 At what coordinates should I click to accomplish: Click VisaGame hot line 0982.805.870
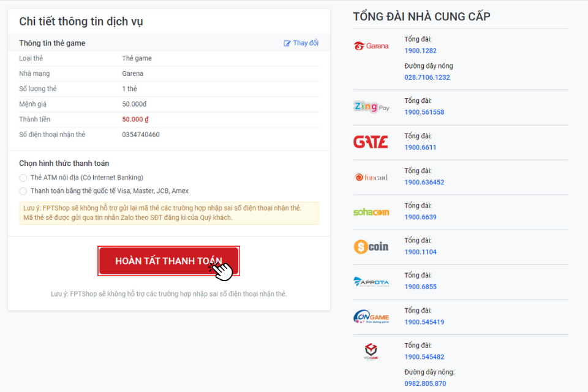pos(425,384)
